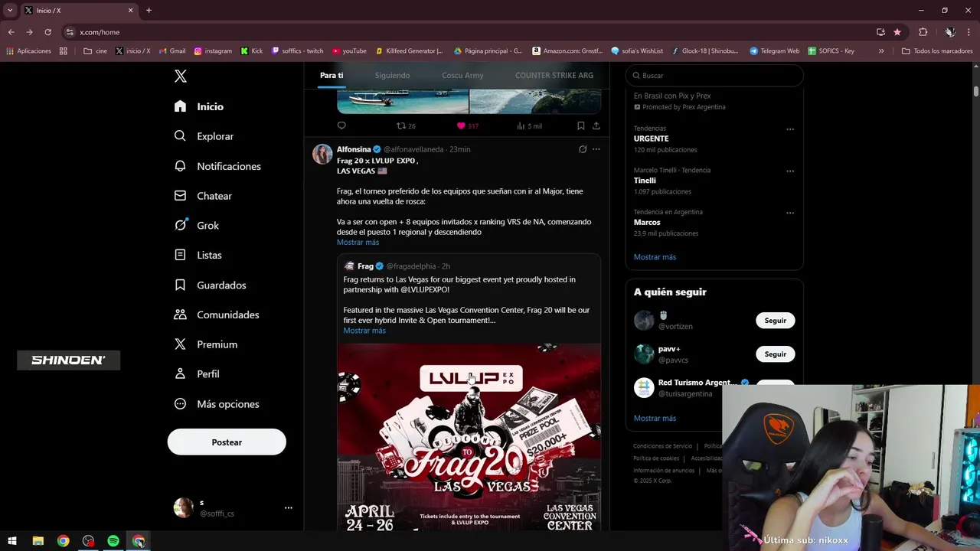This screenshot has height=551, width=980.
Task: Open Listas in the sidebar
Action: [x=198, y=255]
